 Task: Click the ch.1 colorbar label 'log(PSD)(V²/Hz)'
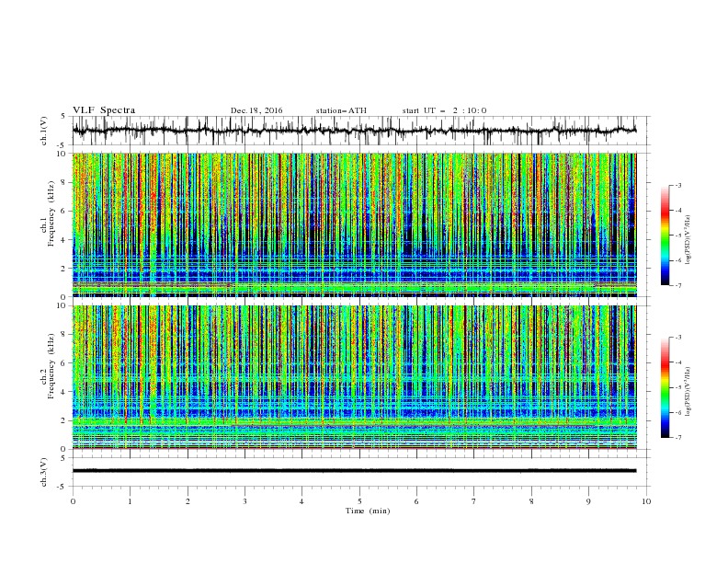(x=688, y=240)
